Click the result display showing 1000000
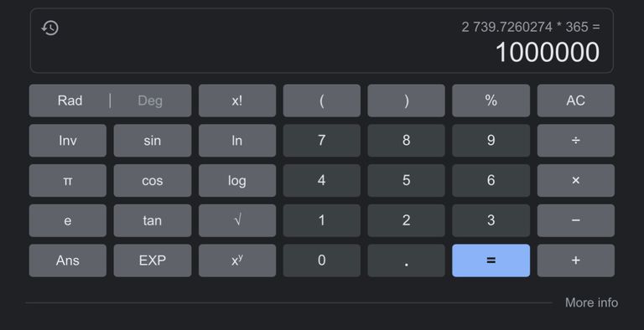 [547, 53]
